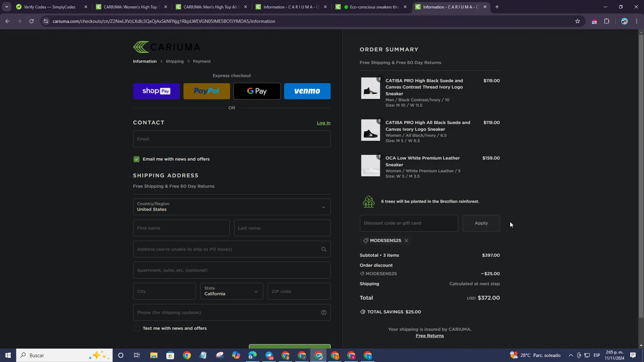Screen dimensions: 644x362
Task: Close the Eco-conscious sneakers tab
Action: click(405, 7)
